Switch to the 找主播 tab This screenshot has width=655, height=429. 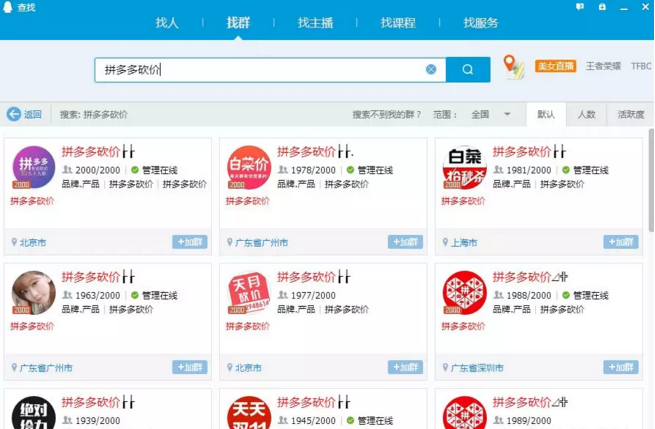[315, 23]
